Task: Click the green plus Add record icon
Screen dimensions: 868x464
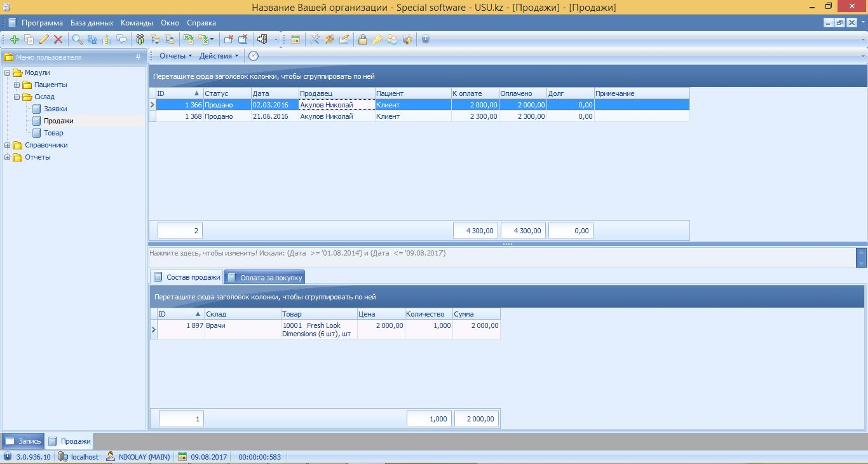Action: coord(15,39)
